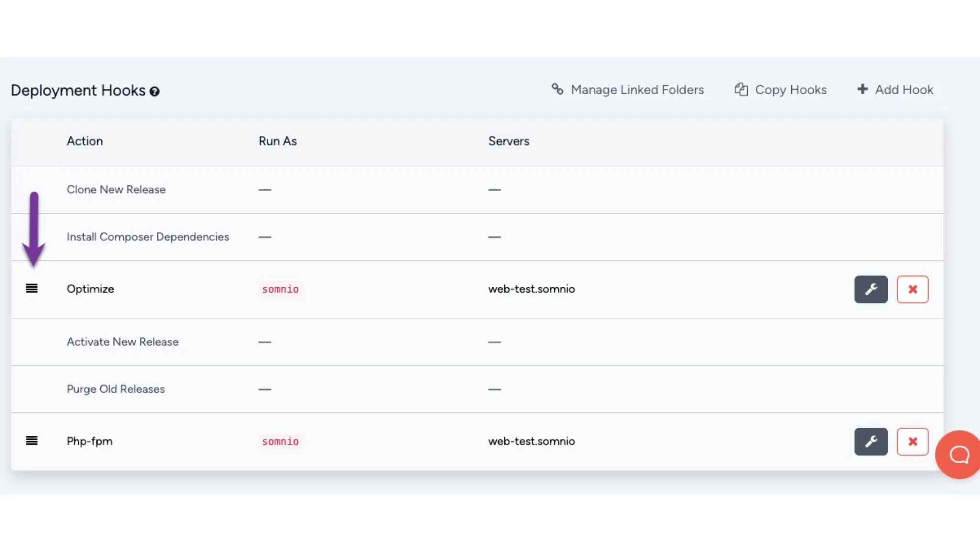Click the plus icon for Add Hook
Image resolution: width=980 pixels, height=552 pixels.
(x=862, y=89)
